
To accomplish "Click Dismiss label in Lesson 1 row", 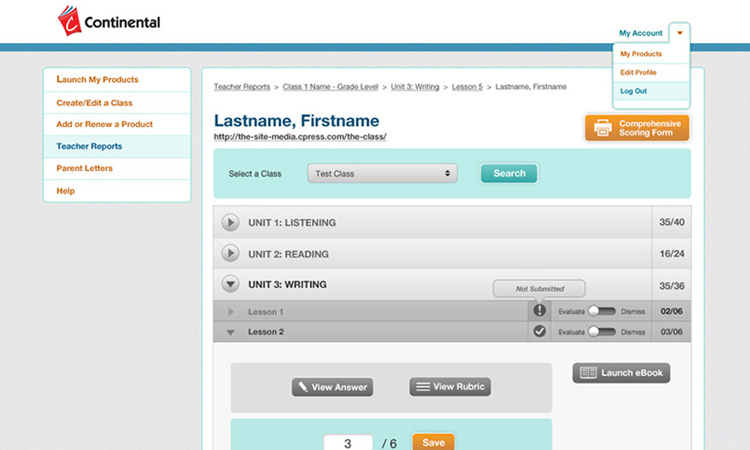I will (x=633, y=311).
